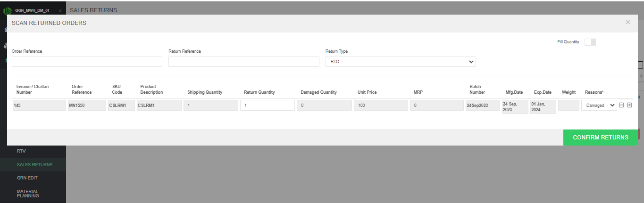Image resolution: width=644 pixels, height=203 pixels.
Task: Focus the Order Reference input field
Action: click(x=87, y=62)
